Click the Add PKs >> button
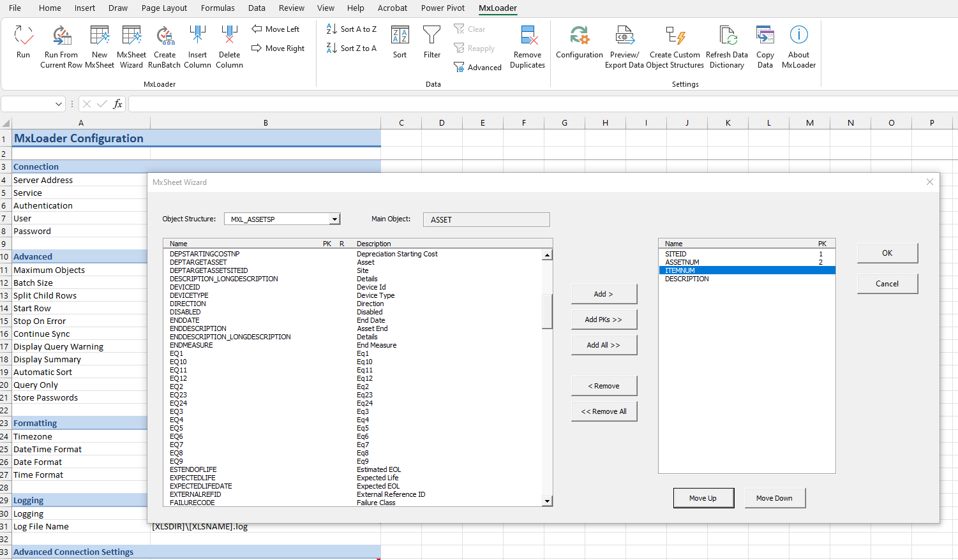Image resolution: width=958 pixels, height=560 pixels. coord(604,320)
